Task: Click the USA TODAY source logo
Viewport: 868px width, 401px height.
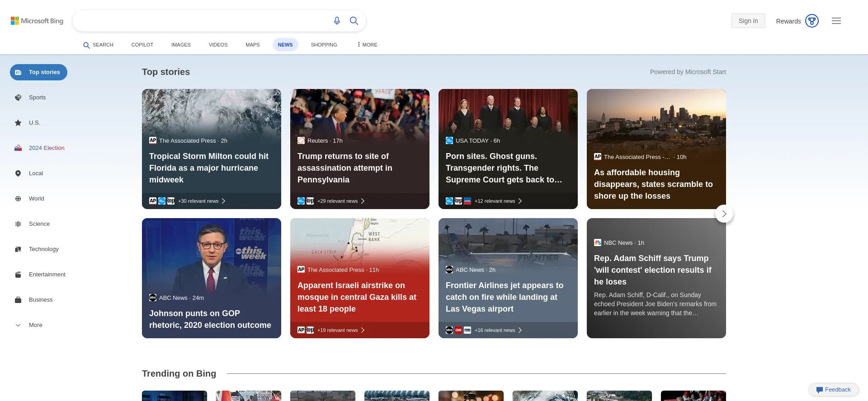Action: tap(449, 140)
